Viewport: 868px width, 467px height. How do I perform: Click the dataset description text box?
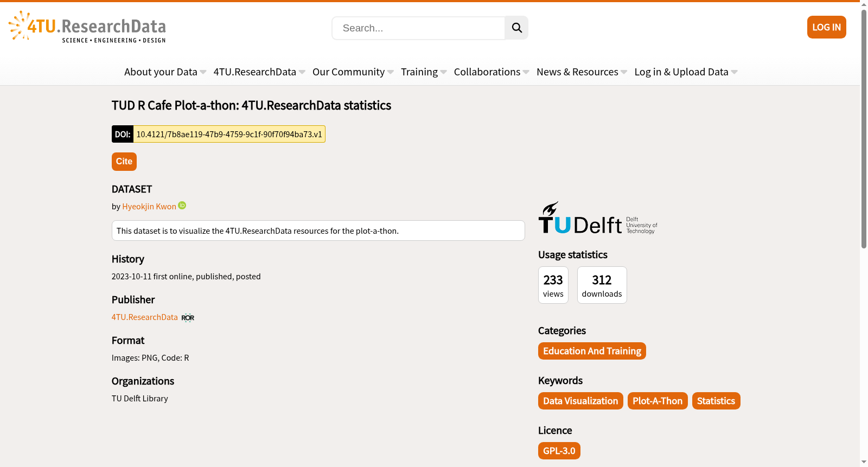pyautogui.click(x=318, y=231)
